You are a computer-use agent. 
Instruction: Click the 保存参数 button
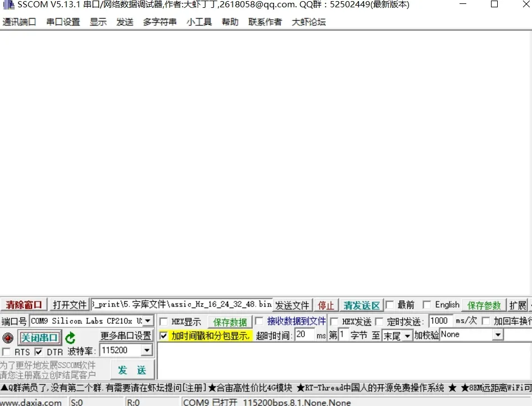pos(484,305)
